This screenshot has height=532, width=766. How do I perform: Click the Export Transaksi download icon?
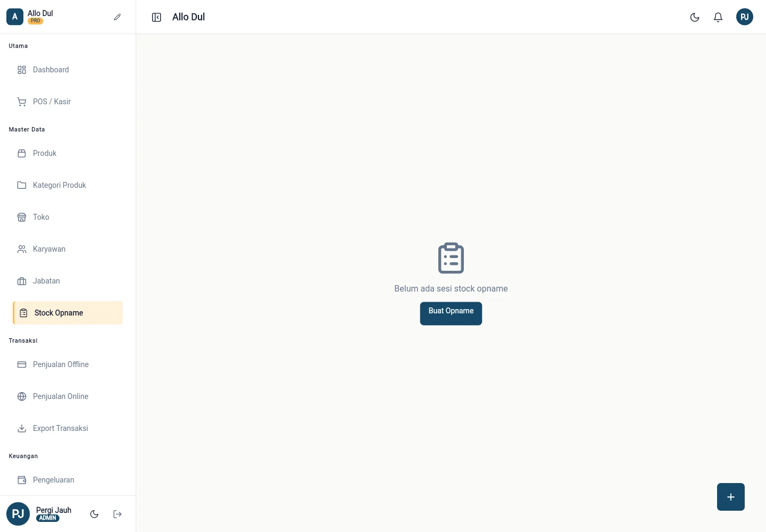coord(22,428)
